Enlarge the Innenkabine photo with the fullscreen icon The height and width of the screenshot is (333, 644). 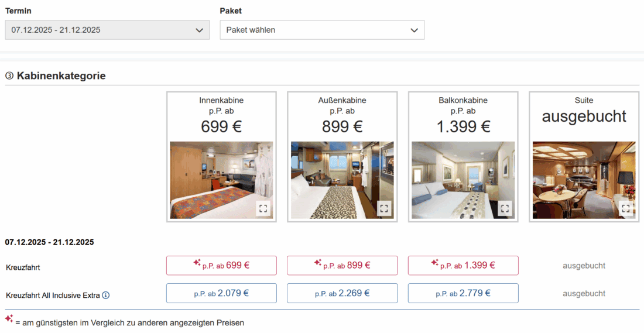263,208
